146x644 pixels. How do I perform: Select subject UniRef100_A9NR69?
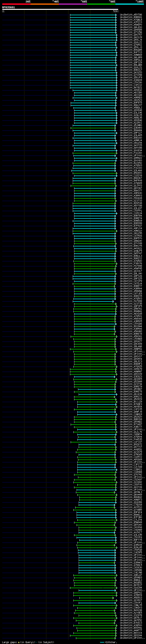[x=131, y=55]
